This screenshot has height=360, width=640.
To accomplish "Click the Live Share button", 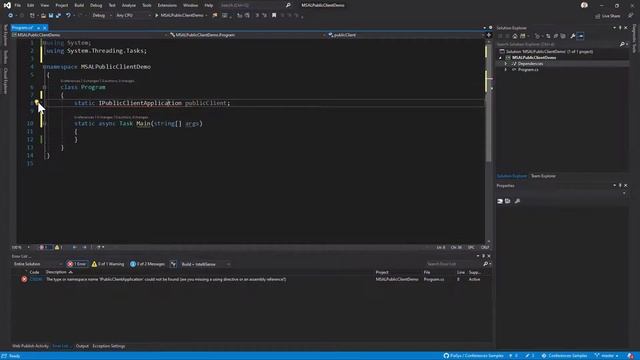I will [x=607, y=16].
